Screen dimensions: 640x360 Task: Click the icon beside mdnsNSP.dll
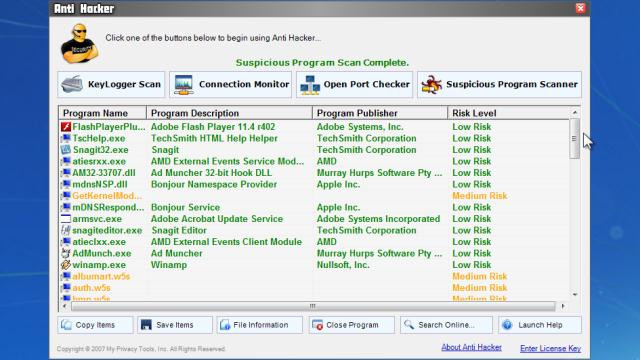coord(66,184)
